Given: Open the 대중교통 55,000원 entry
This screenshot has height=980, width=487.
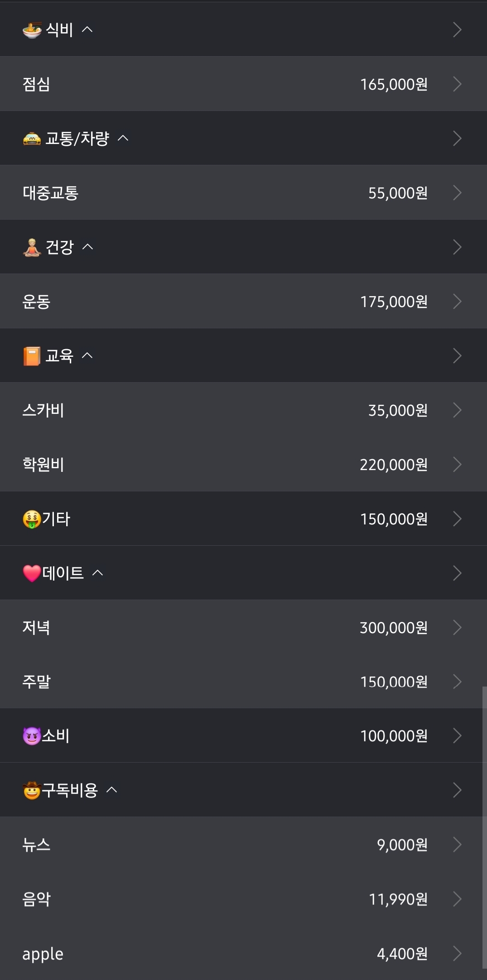Looking at the screenshot, I should coord(243,192).
